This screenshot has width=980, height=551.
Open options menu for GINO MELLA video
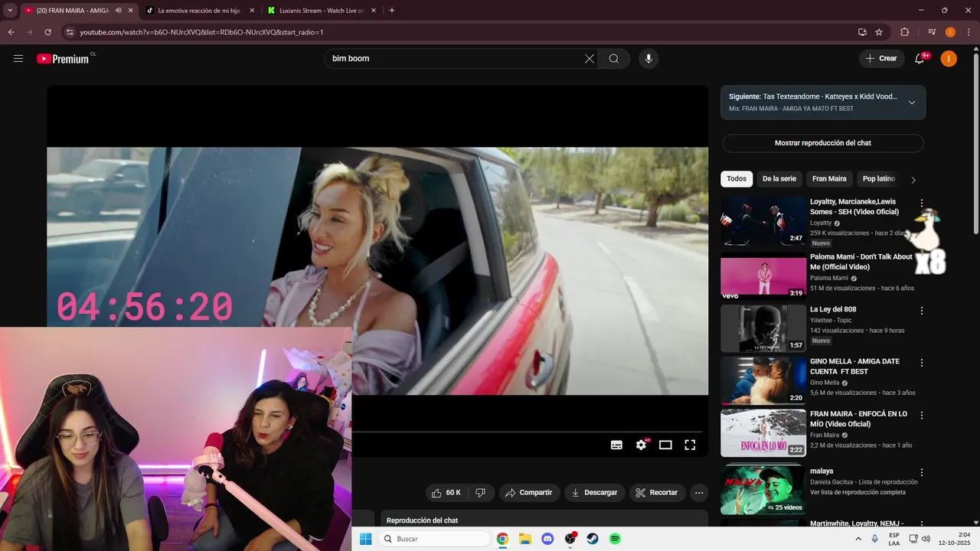922,363
